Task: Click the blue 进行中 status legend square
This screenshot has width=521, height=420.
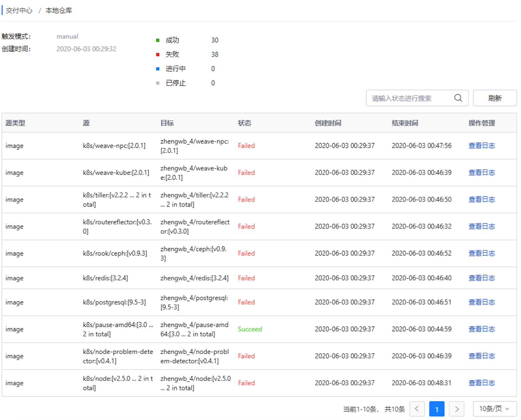Action: (x=157, y=69)
